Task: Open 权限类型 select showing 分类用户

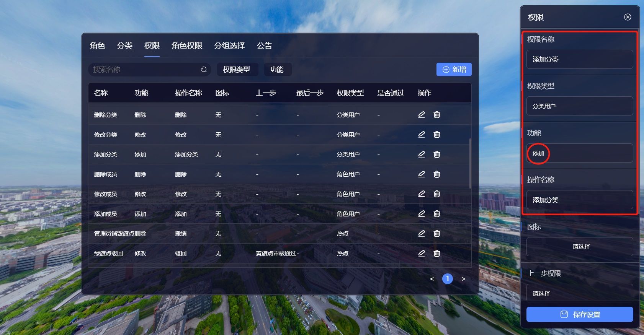Action: [x=580, y=106]
